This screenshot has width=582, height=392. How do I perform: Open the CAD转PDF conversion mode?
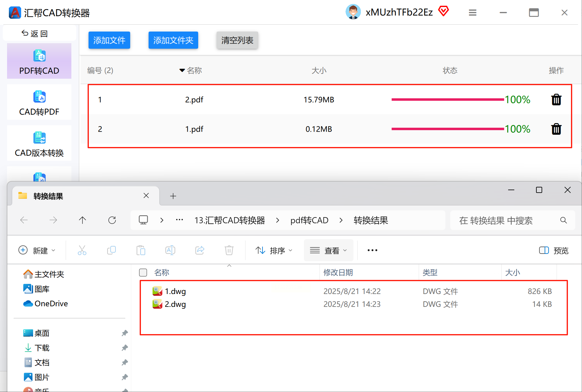(x=39, y=102)
